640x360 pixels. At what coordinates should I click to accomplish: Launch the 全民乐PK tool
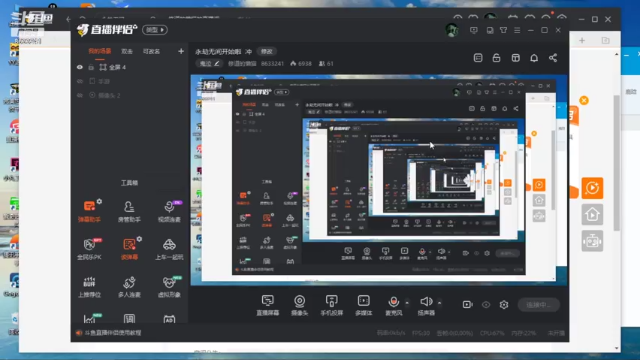pyautogui.click(x=89, y=248)
